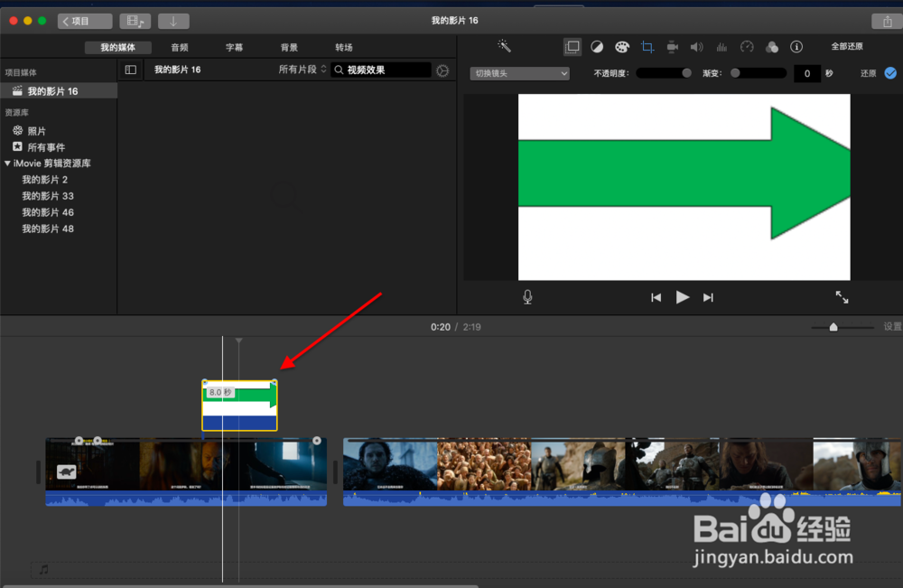Start voiceover recording with the microphone icon
903x588 pixels.
(x=527, y=296)
